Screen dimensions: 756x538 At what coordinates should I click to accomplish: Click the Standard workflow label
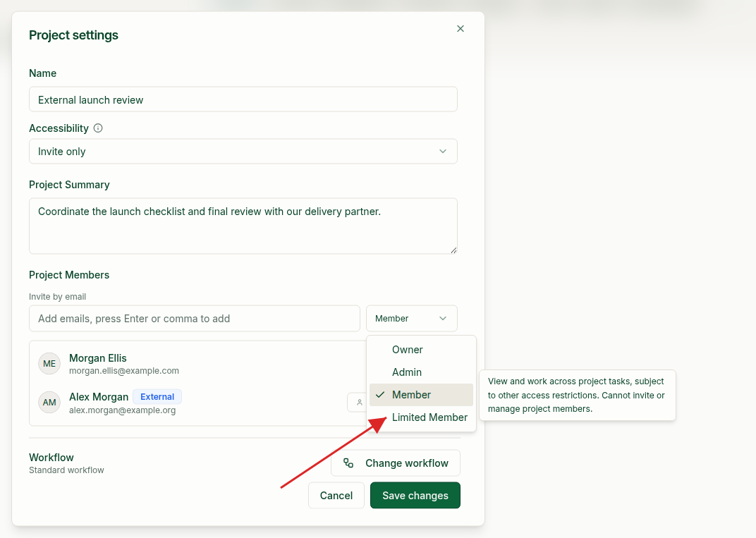pyautogui.click(x=66, y=470)
